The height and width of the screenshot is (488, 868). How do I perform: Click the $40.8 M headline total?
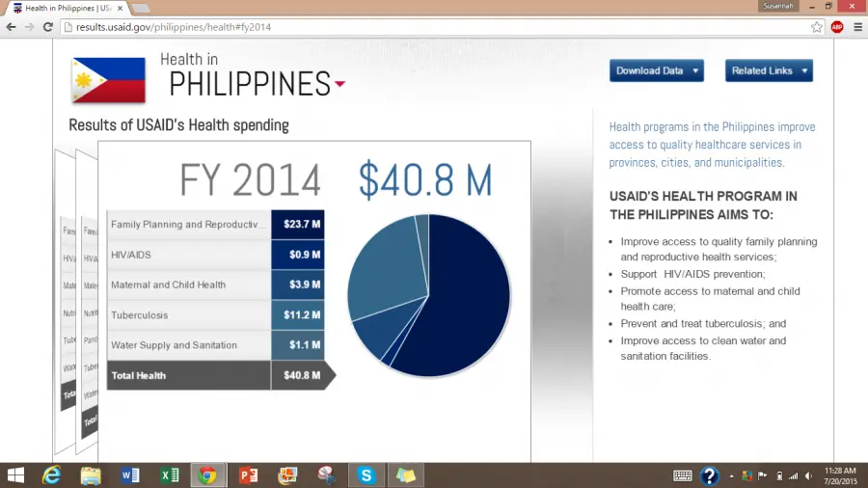(425, 180)
